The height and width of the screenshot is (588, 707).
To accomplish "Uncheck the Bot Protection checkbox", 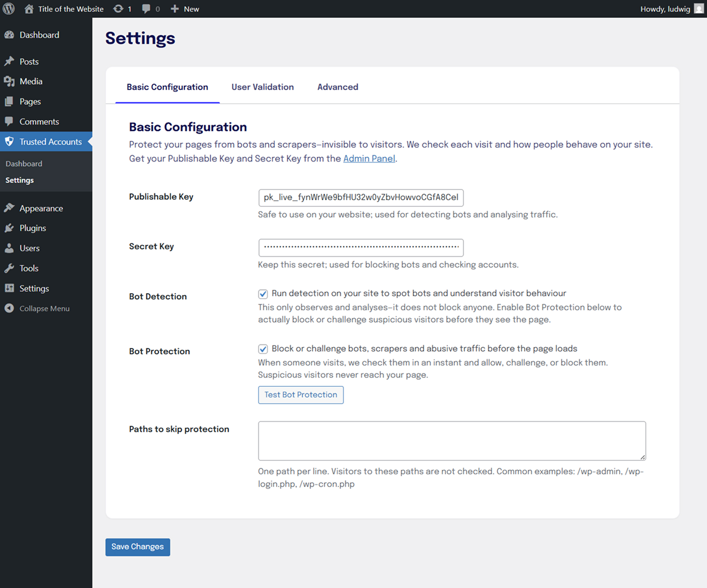I will 263,349.
